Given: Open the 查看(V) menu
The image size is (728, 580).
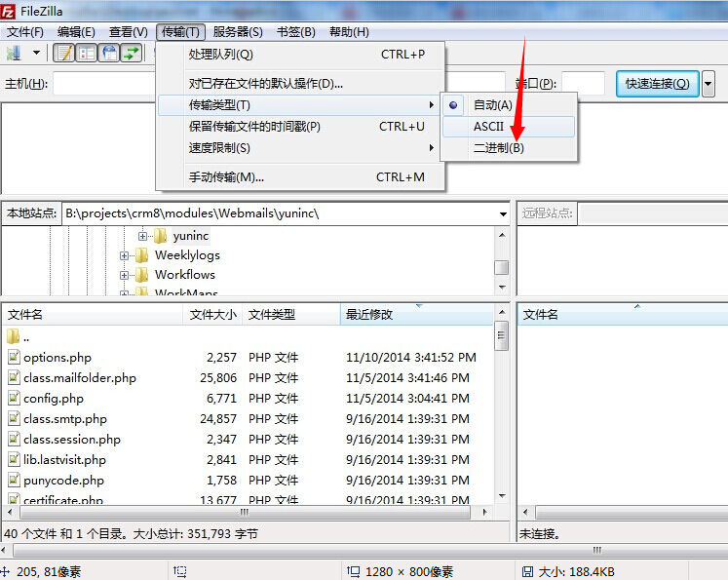Looking at the screenshot, I should [128, 32].
